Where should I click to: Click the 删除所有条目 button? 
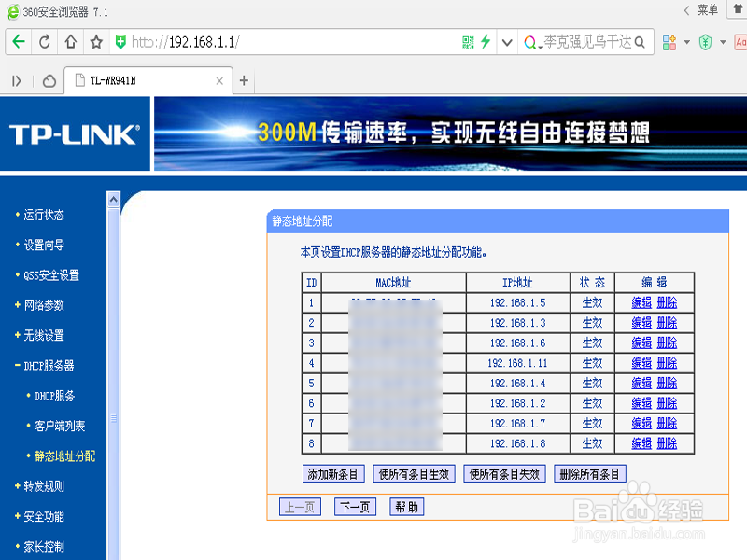coord(590,474)
